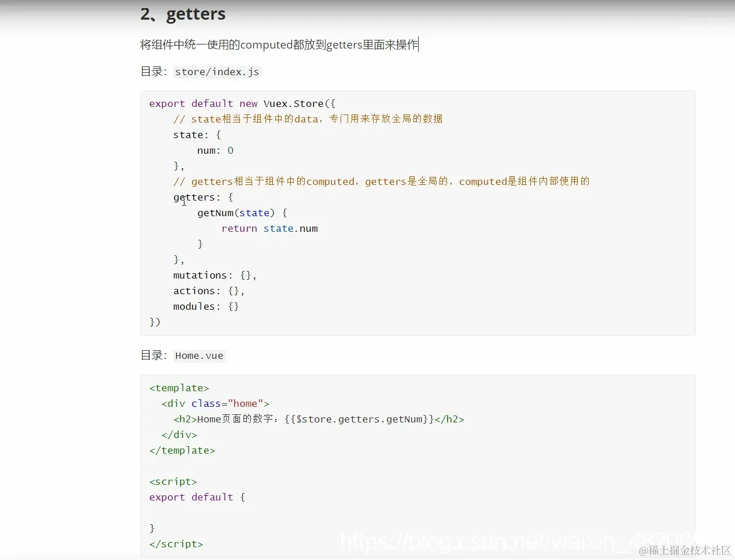Click the '<div class="home">' line
This screenshot has width=735, height=560.
click(x=215, y=403)
